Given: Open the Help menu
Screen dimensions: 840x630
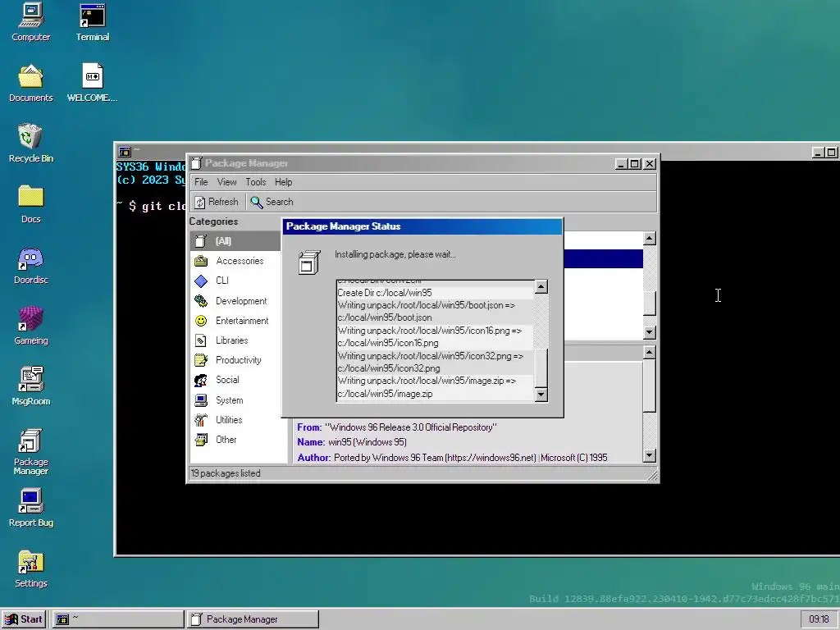Looking at the screenshot, I should click(x=283, y=182).
